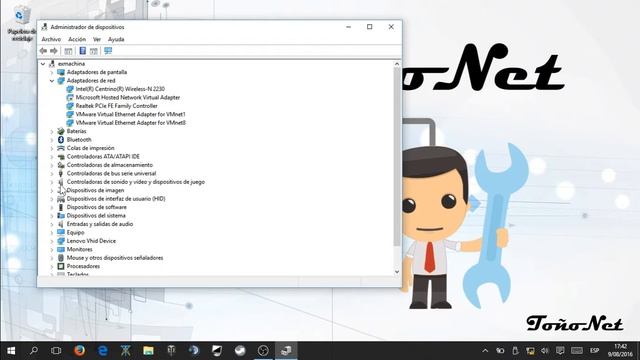Image resolution: width=640 pixels, height=360 pixels.
Task: Click the device list scroll down arrow
Action: pos(397,272)
